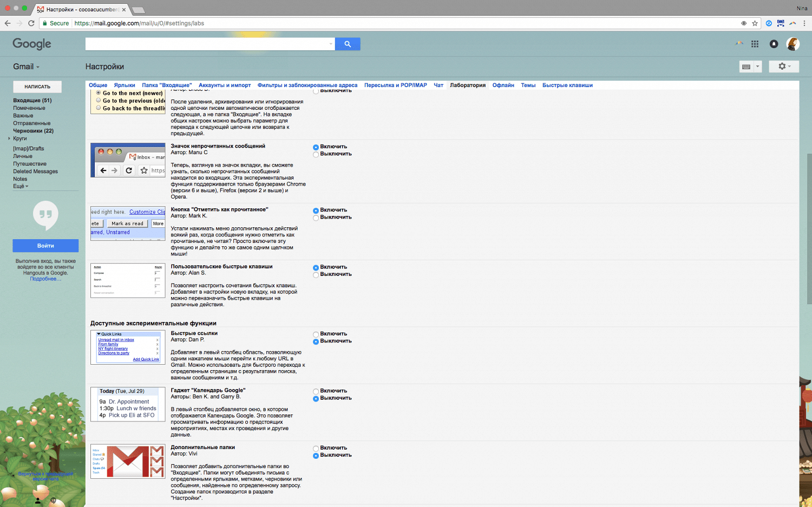Go back with browser back arrow
812x507 pixels.
pos(8,23)
